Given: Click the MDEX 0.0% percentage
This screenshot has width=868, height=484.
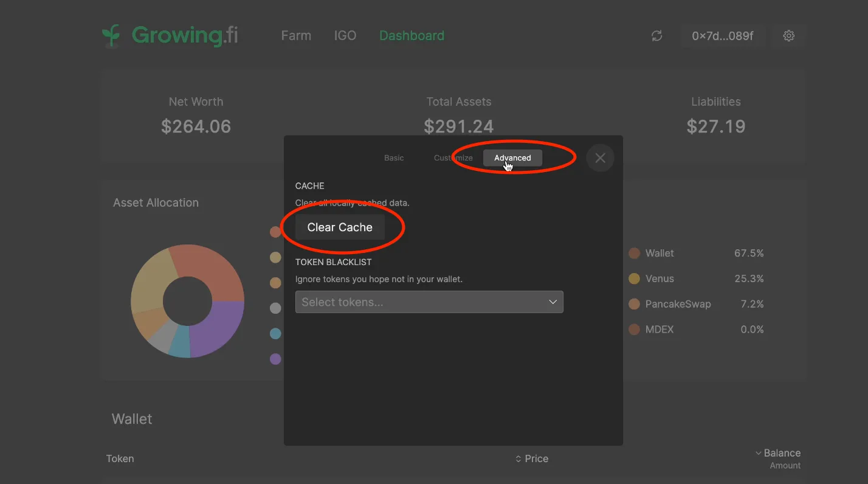Looking at the screenshot, I should pos(752,330).
